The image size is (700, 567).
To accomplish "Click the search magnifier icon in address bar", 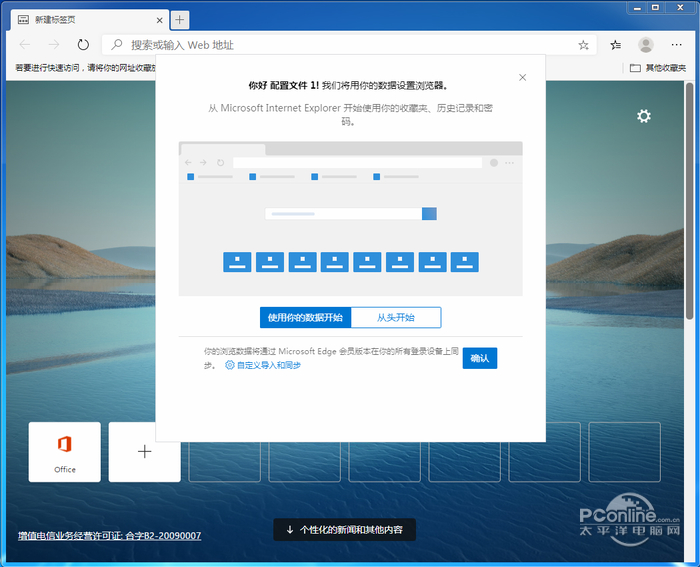I will coord(117,45).
